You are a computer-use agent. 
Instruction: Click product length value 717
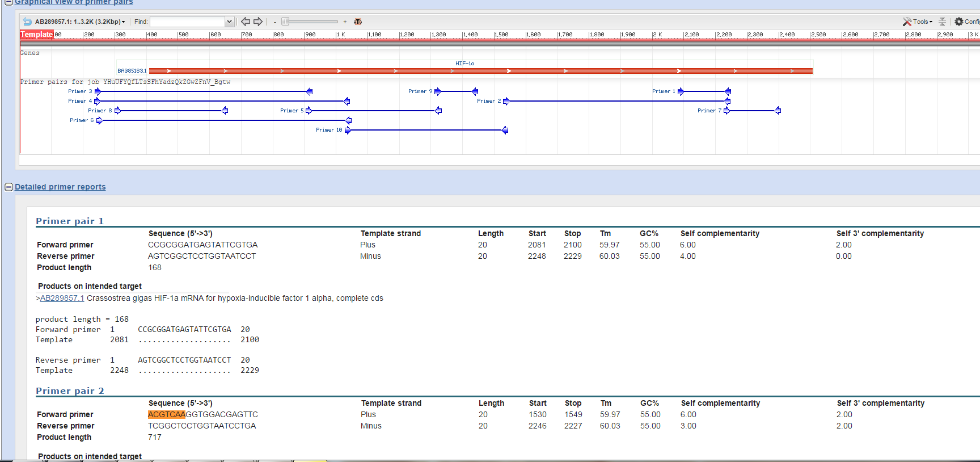pyautogui.click(x=155, y=437)
